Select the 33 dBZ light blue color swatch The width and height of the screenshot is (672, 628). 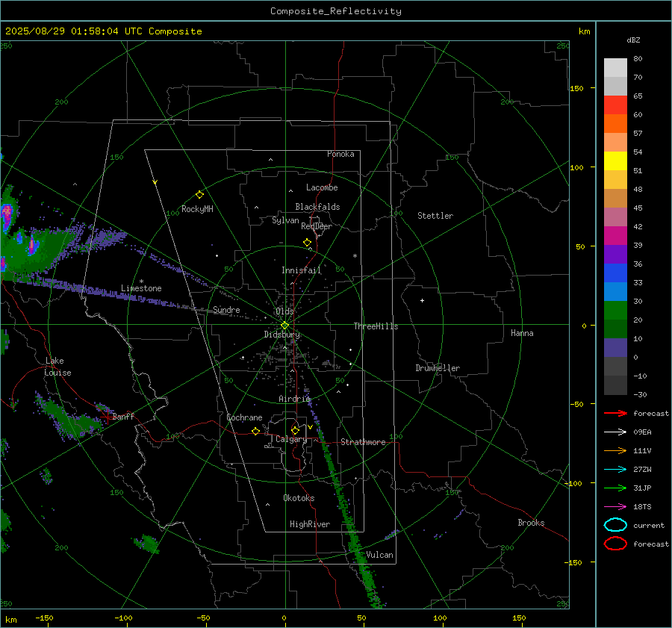point(615,291)
